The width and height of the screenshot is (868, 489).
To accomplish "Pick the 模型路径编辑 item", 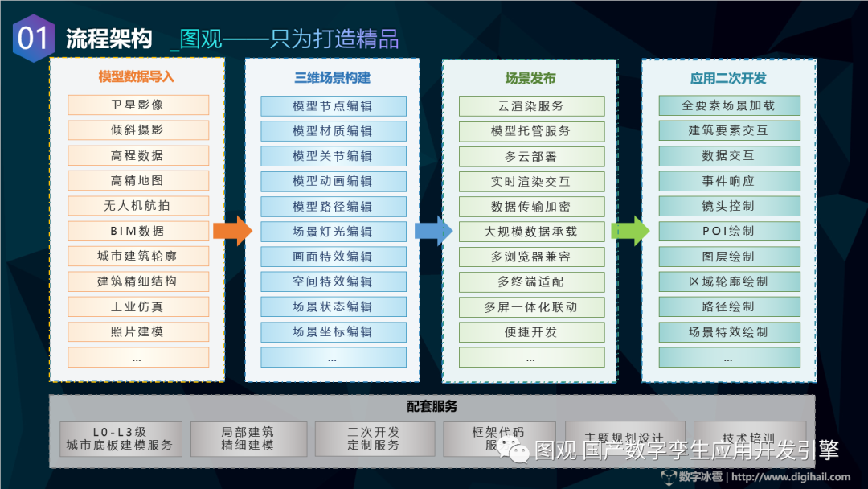I will [334, 207].
